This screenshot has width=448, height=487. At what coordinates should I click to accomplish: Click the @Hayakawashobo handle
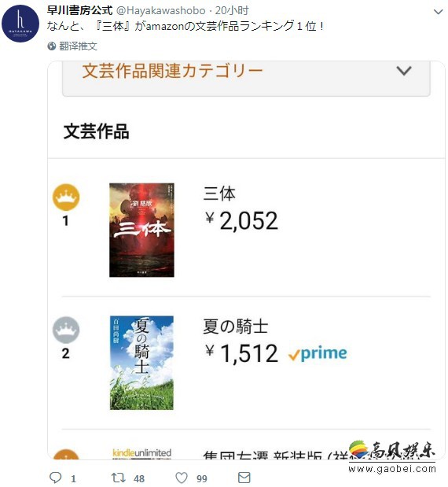[x=160, y=11]
